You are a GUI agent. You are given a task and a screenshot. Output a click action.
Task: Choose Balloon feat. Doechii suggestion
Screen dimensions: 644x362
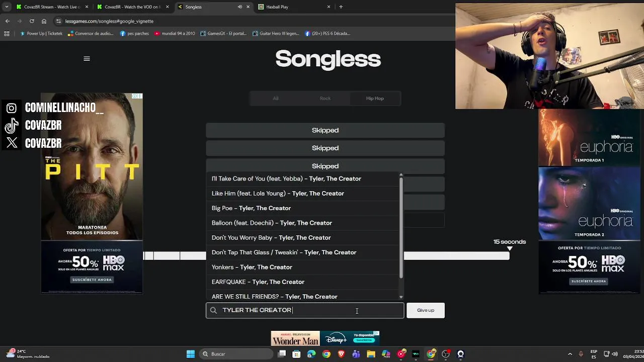(x=302, y=223)
